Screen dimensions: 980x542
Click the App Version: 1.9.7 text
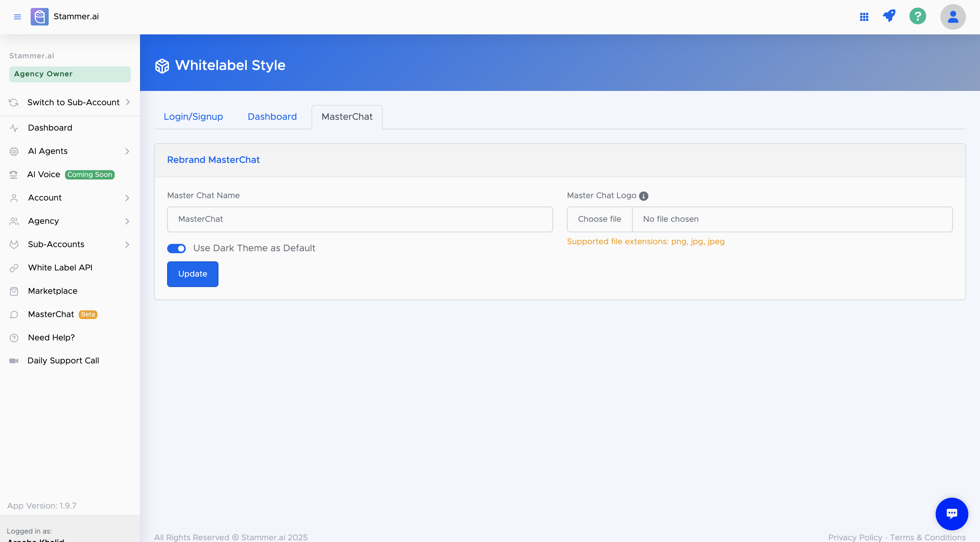point(42,506)
